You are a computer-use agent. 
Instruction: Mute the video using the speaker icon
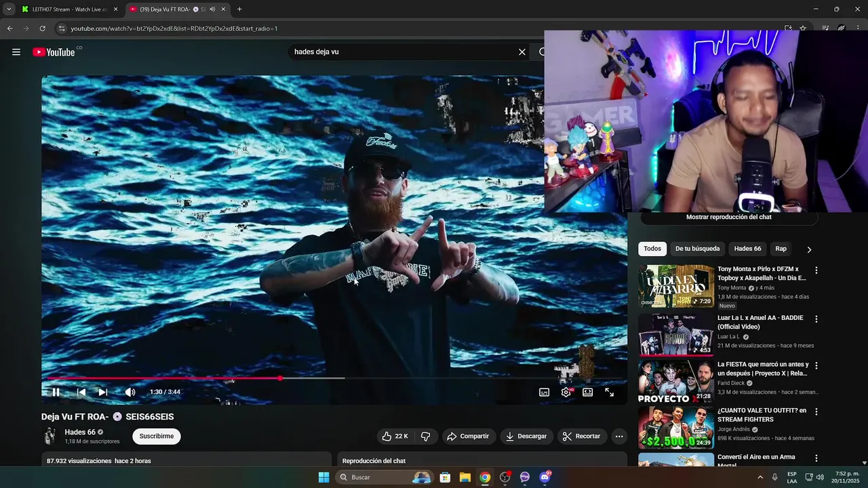130,392
